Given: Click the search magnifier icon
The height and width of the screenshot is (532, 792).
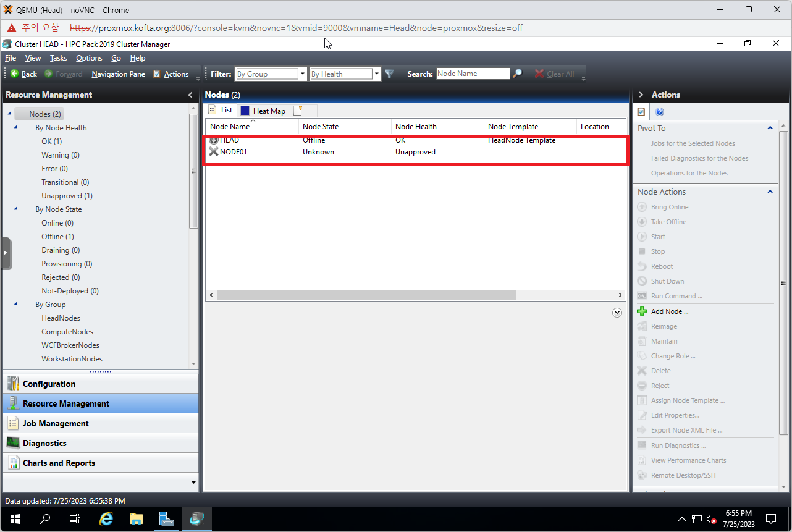Looking at the screenshot, I should (x=518, y=74).
